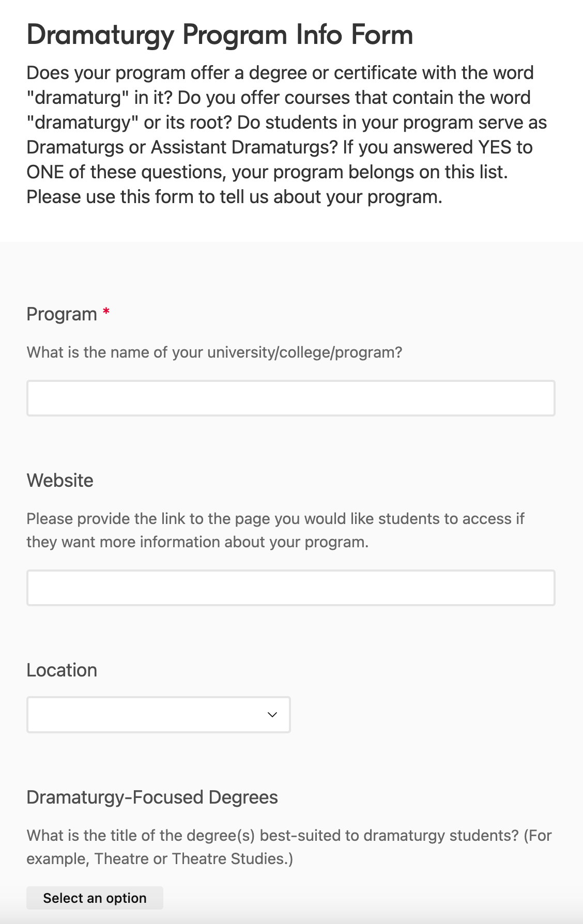
Task: Click the Program field label
Action: (x=62, y=314)
